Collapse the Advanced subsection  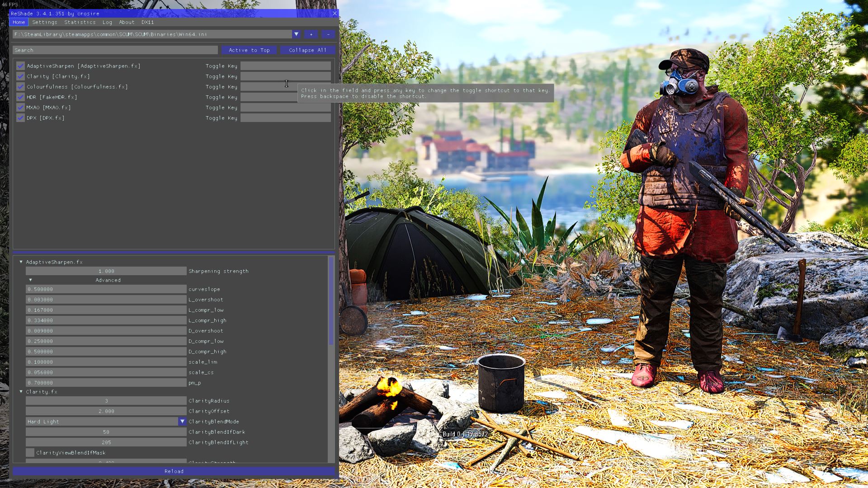coord(30,280)
